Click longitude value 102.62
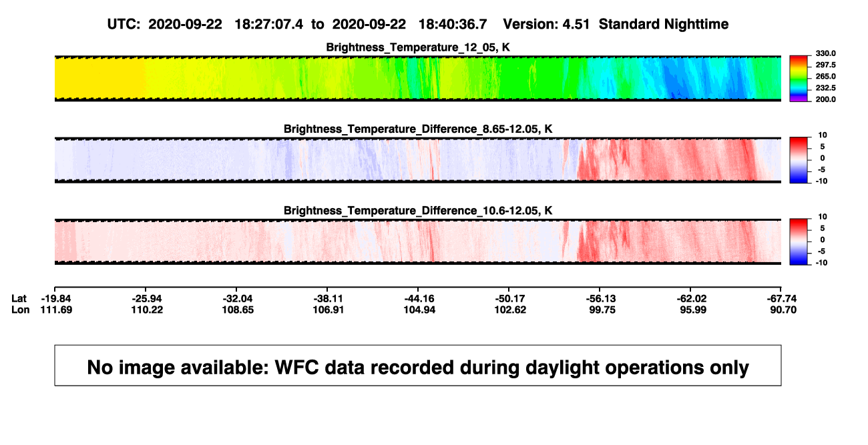This screenshot has height=445, width=868. coord(509,310)
